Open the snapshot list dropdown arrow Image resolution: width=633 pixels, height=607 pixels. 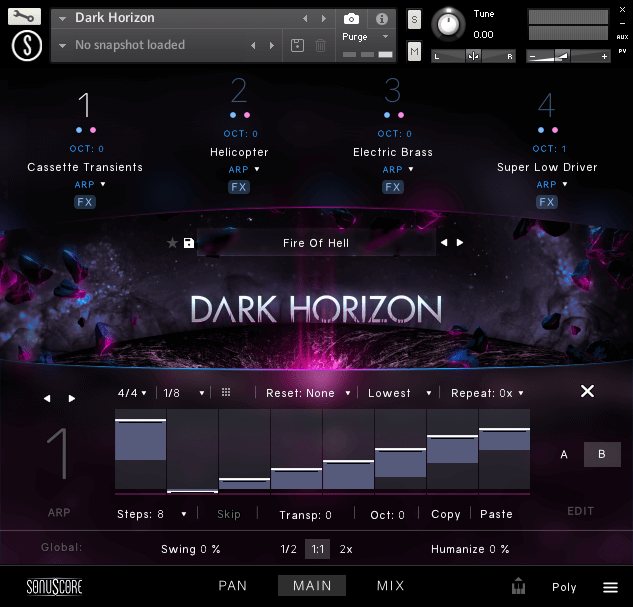pyautogui.click(x=63, y=46)
